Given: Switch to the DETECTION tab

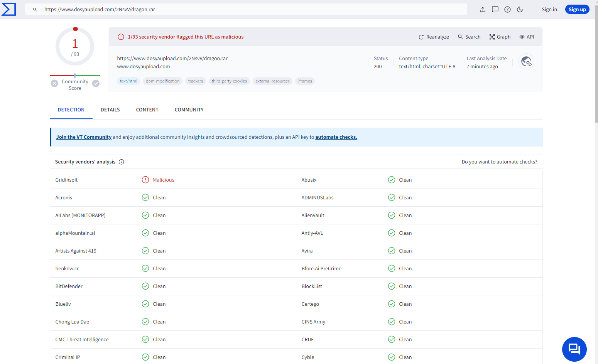Looking at the screenshot, I should (x=71, y=110).
